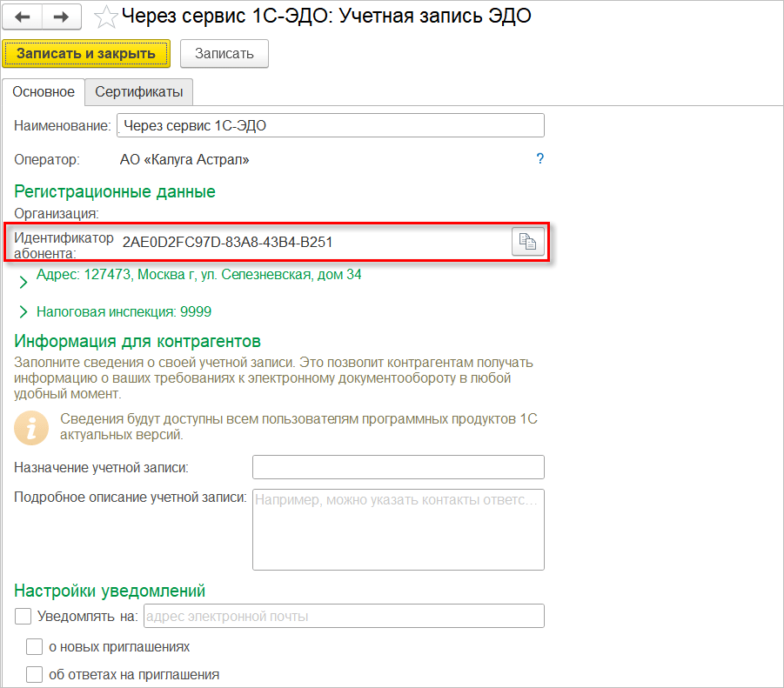Click the "Налоговая инспекция: 9999" link

[124, 311]
